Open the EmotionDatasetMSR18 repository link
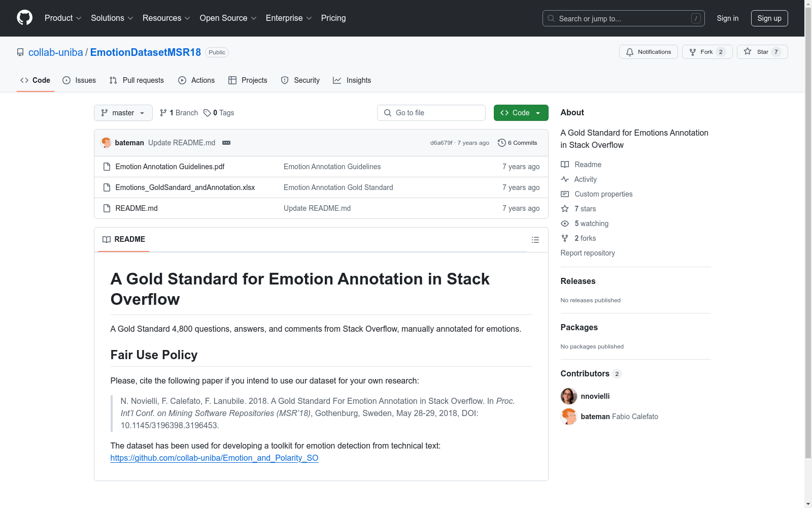The height and width of the screenshot is (508, 812). tap(146, 52)
